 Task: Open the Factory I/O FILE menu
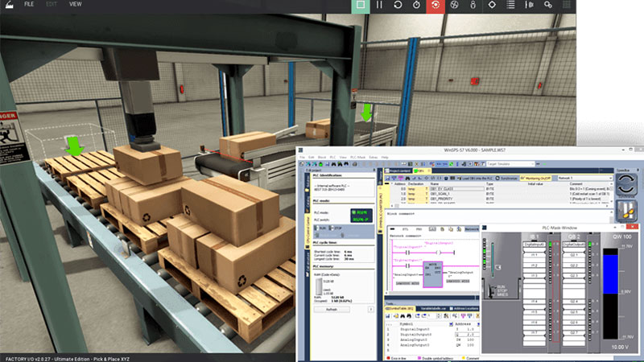pos(29,4)
